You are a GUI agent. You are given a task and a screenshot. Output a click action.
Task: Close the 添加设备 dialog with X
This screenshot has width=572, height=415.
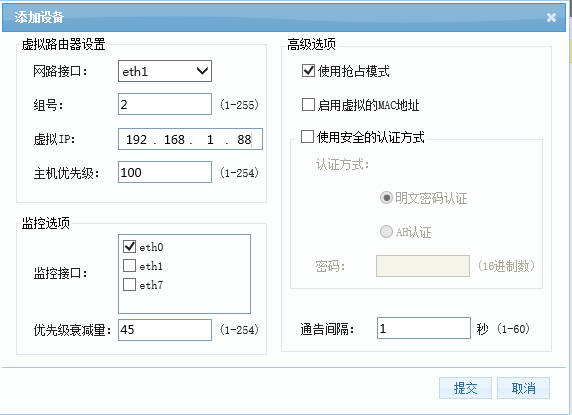pyautogui.click(x=551, y=17)
